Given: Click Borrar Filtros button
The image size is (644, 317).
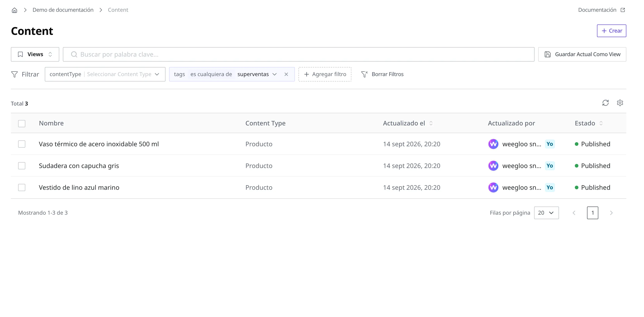Looking at the screenshot, I should pos(382,74).
